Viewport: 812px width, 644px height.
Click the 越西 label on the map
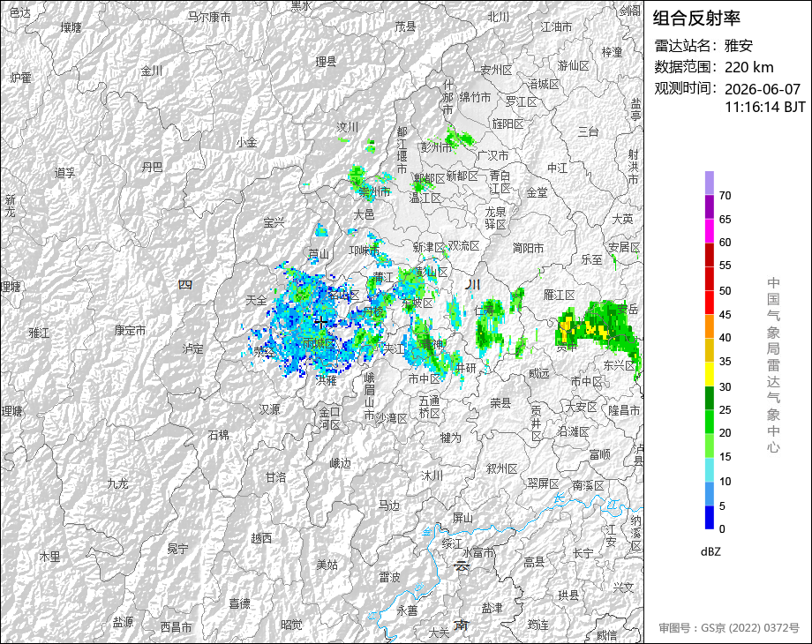point(261,538)
